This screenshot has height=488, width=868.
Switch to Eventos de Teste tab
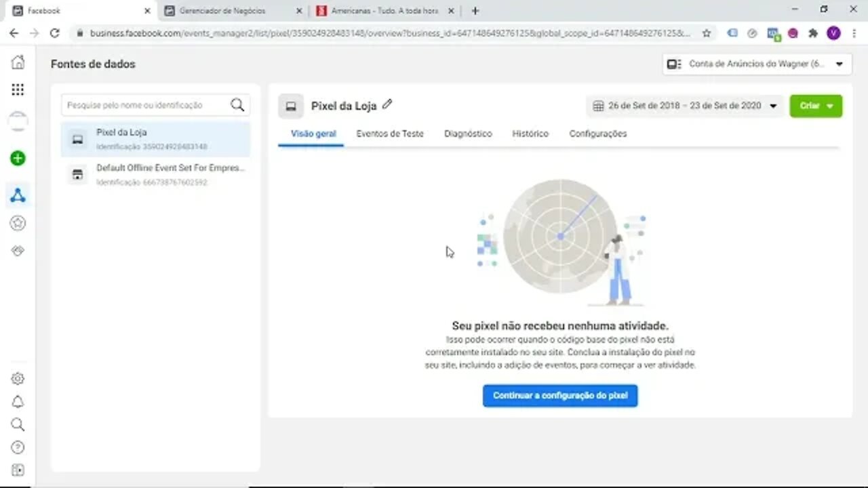pos(390,134)
